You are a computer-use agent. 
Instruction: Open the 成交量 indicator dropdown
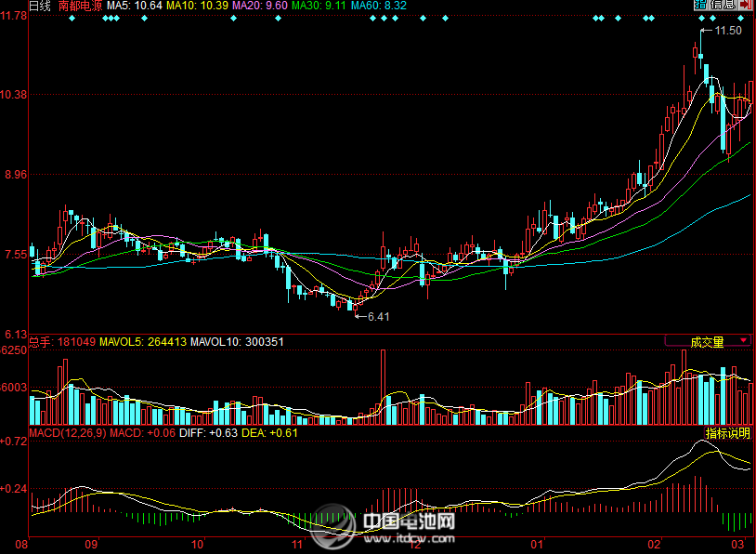pos(707,341)
